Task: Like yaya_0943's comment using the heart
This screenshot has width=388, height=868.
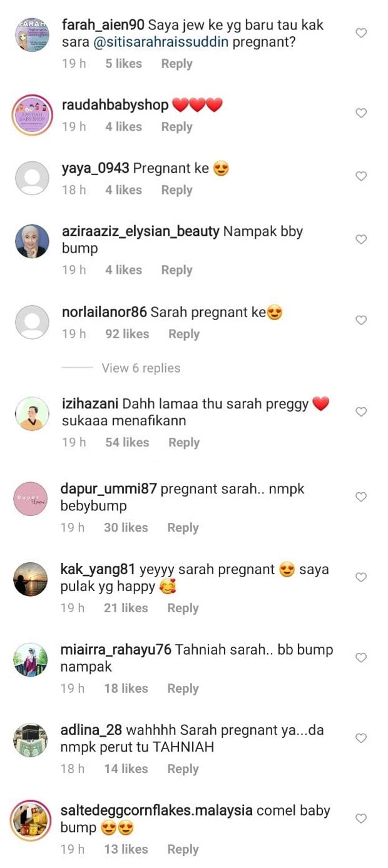Action: point(361,176)
